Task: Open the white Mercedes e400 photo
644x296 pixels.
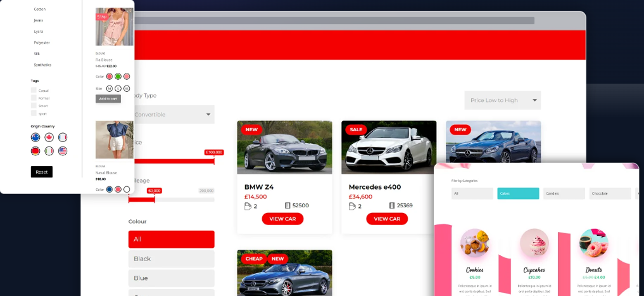Action: (389, 147)
